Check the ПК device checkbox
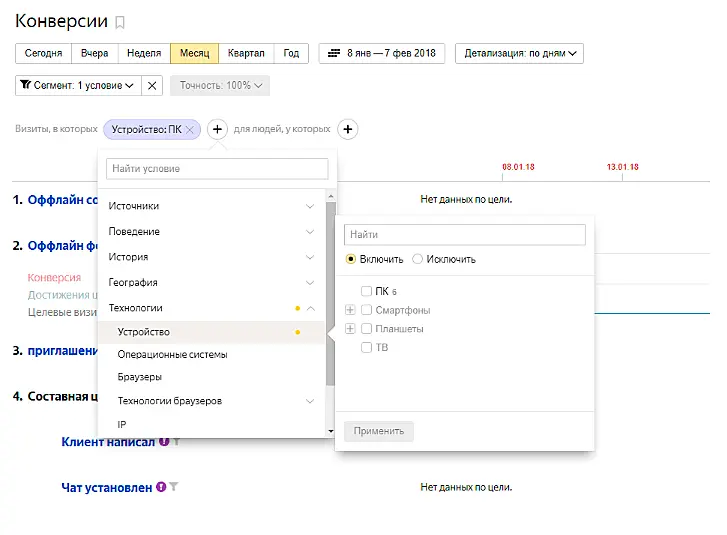727x535 pixels. 367,291
